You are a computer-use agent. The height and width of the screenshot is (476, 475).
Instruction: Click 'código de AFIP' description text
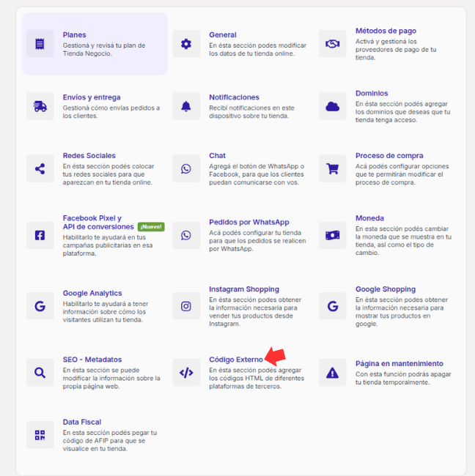(110, 441)
